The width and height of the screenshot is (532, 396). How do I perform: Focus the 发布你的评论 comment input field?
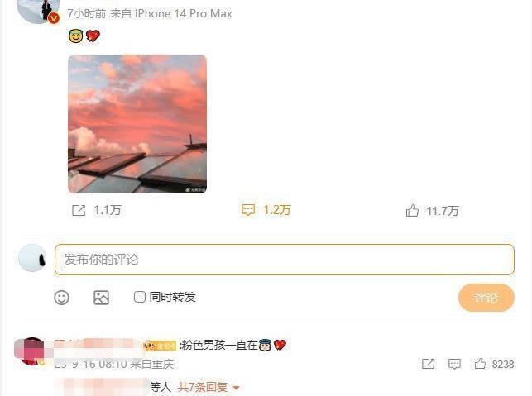click(x=285, y=260)
